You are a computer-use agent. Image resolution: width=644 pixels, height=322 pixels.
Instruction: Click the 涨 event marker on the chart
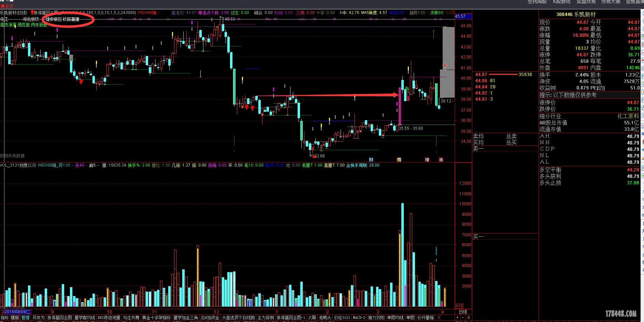point(441,159)
